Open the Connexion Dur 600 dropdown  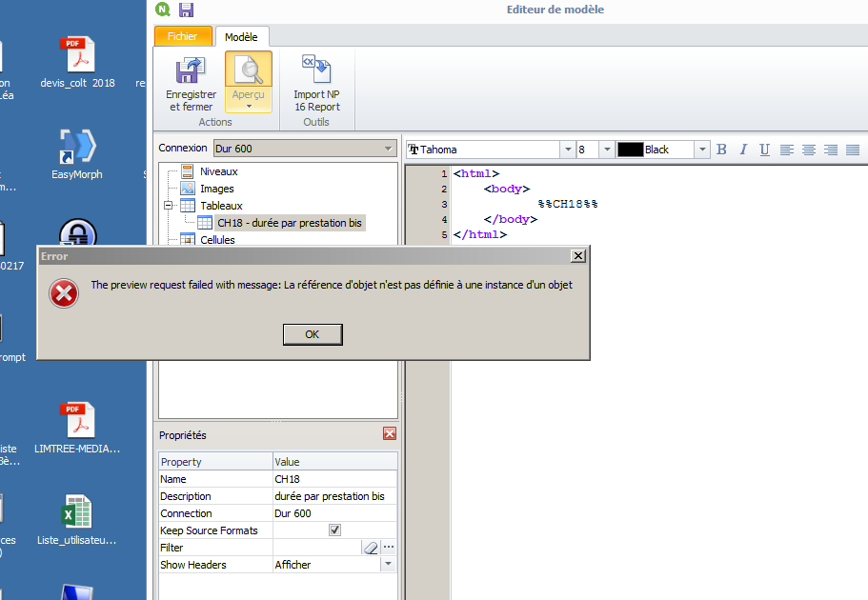(388, 149)
